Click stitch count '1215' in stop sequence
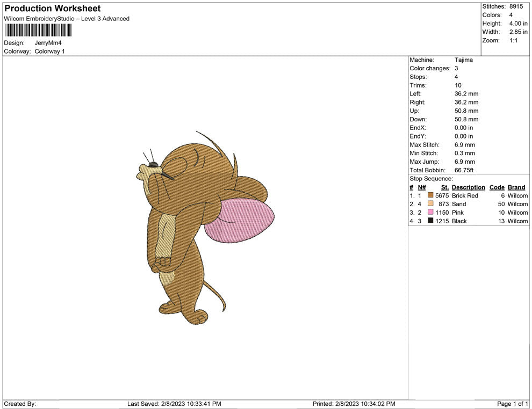 pyautogui.click(x=442, y=221)
